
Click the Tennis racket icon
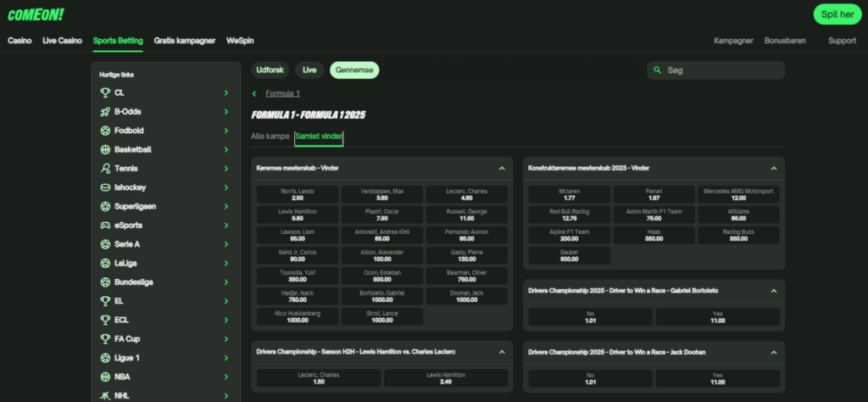pyautogui.click(x=105, y=169)
